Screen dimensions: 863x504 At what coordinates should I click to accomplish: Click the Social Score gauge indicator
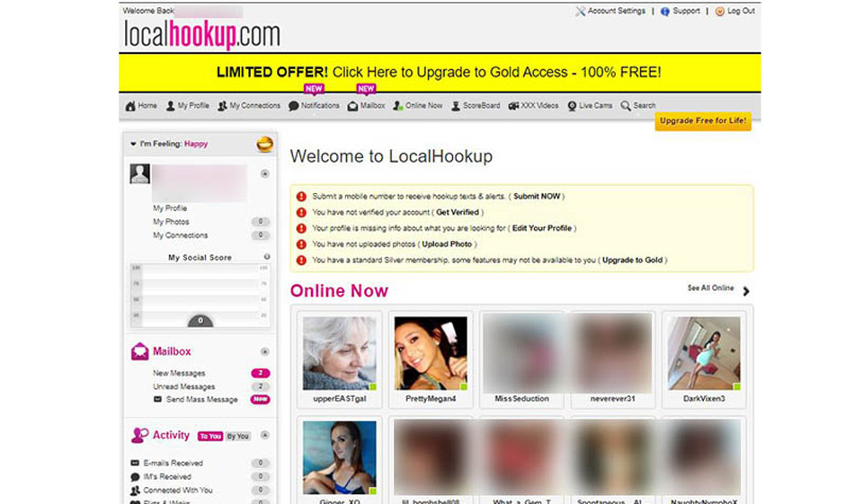coord(200,321)
